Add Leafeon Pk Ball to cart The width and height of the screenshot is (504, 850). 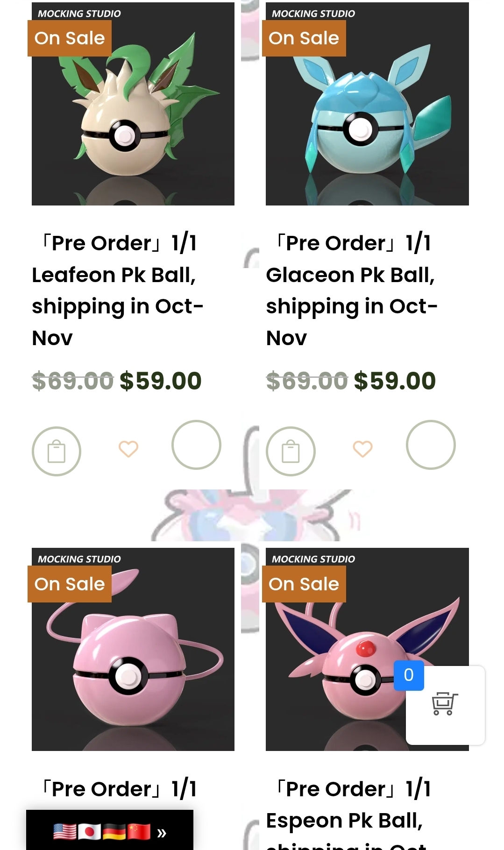click(57, 451)
